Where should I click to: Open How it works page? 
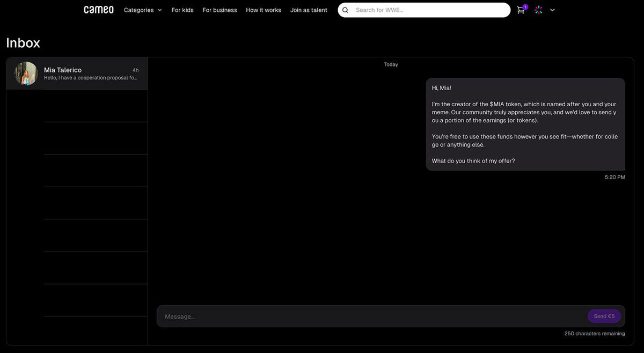point(264,10)
